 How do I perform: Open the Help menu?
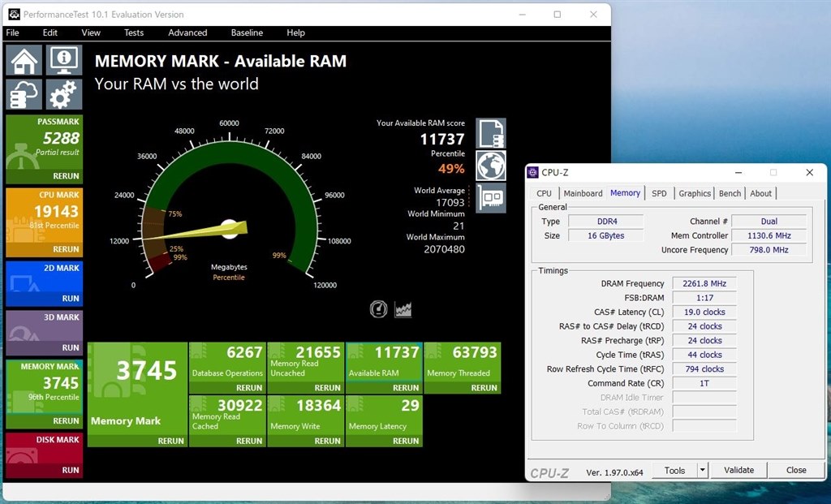[295, 32]
